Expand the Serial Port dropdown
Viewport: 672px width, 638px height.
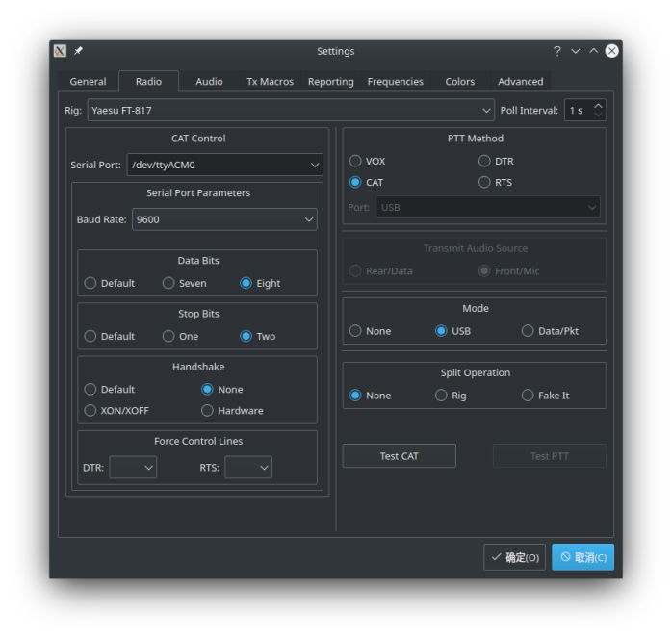pyautogui.click(x=224, y=165)
